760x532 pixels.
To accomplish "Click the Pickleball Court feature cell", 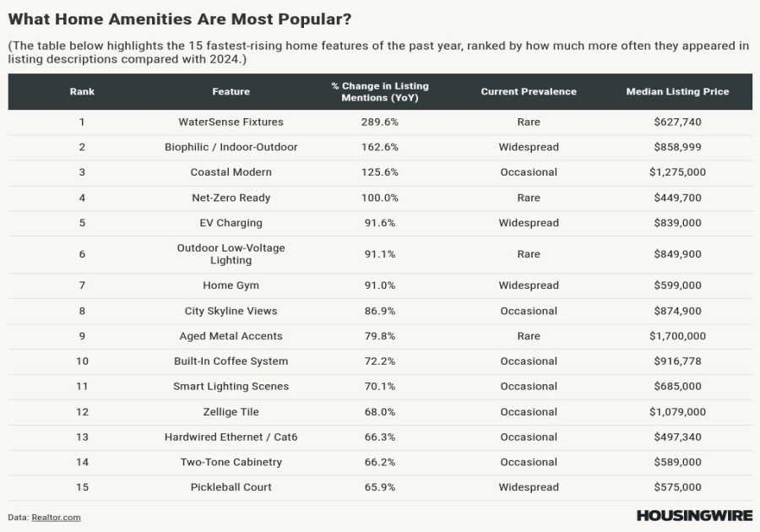I will (x=231, y=487).
